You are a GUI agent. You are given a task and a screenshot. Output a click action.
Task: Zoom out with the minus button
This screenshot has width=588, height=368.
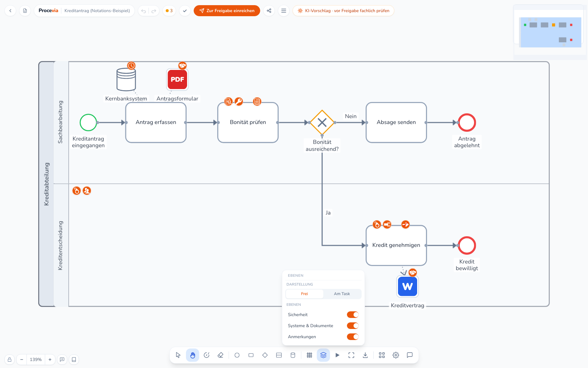click(x=22, y=360)
